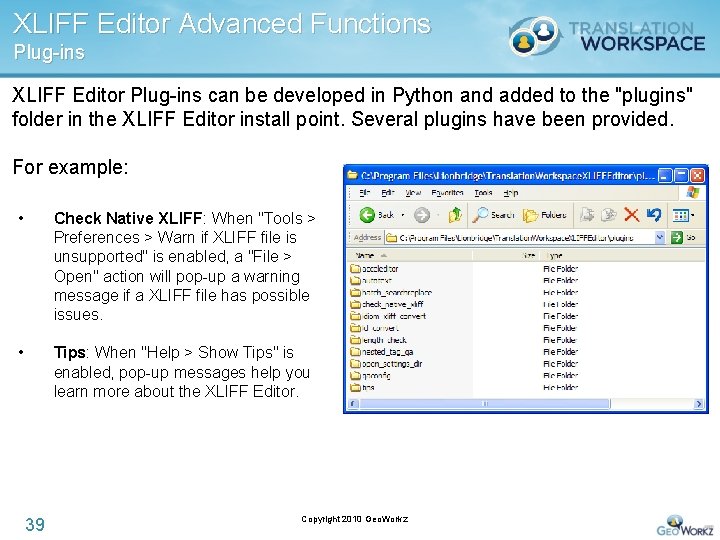The height and width of the screenshot is (540, 720).
Task: Click the scroll left arrow
Action: click(354, 404)
